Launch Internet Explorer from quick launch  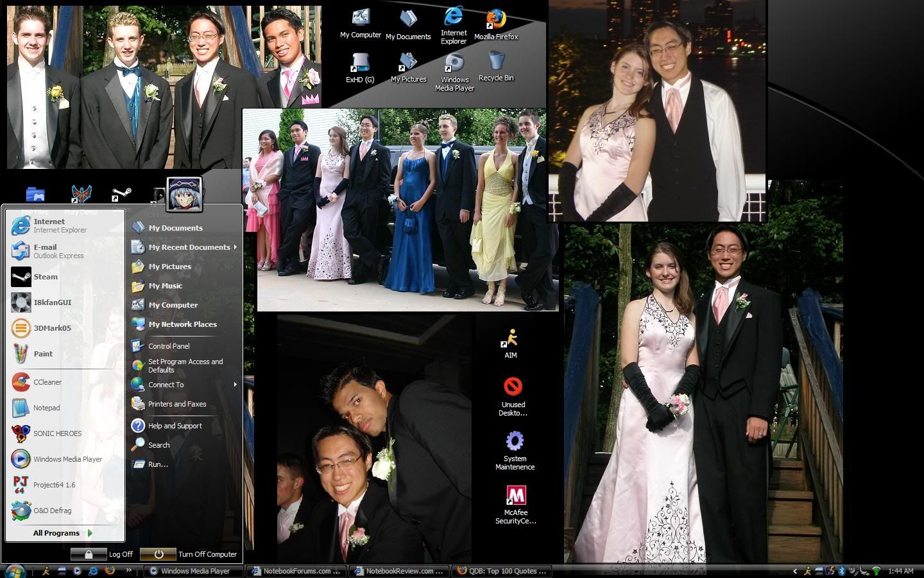(x=94, y=571)
